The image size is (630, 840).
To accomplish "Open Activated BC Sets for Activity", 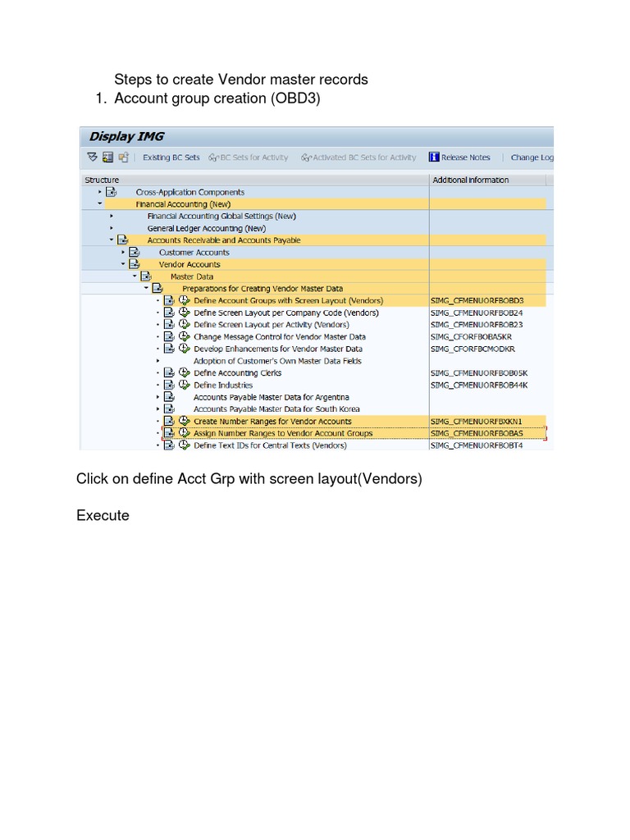I will (x=358, y=157).
